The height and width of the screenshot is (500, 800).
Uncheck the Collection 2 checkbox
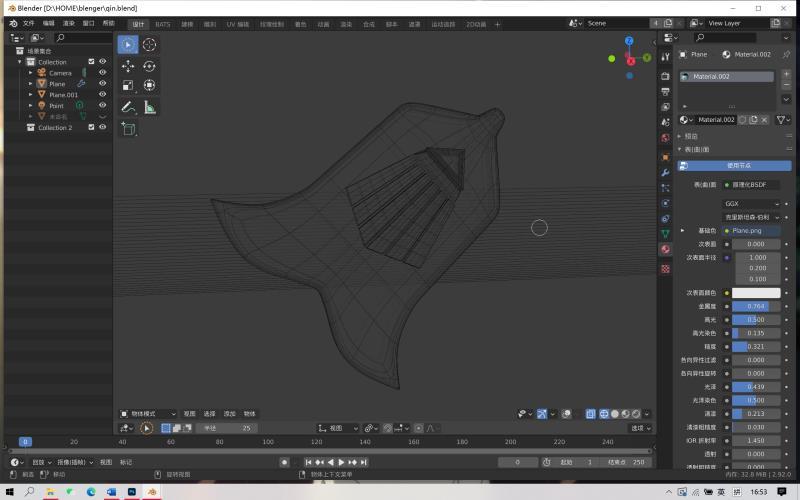[91, 128]
